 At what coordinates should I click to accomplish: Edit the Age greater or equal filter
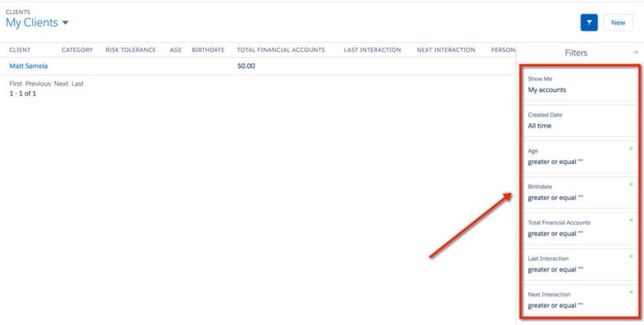(580, 156)
